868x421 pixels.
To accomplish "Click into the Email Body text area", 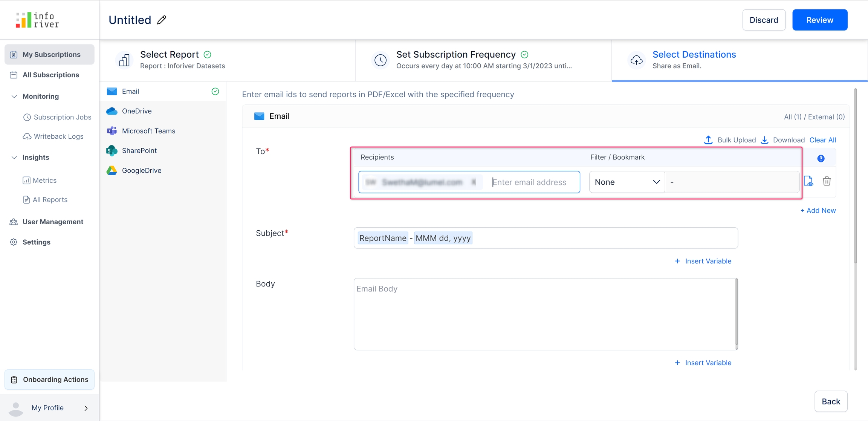I will (x=544, y=314).
